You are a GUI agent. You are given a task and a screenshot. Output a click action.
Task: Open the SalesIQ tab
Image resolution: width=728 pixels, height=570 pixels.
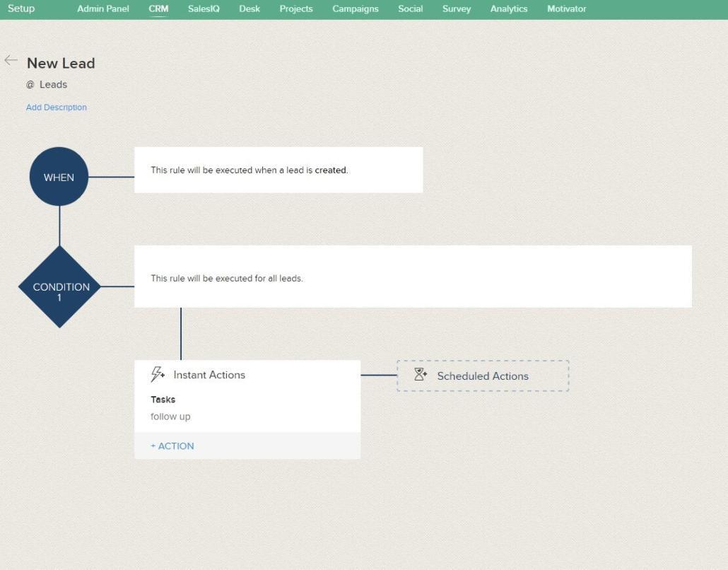point(204,8)
